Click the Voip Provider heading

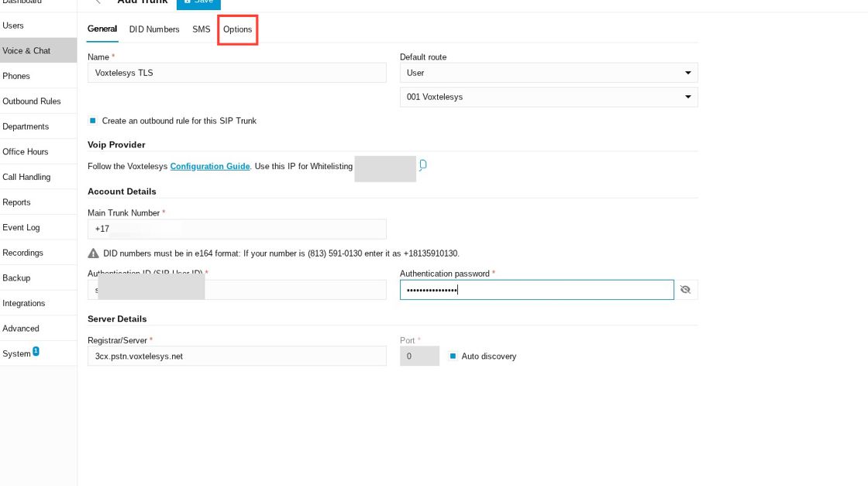116,144
